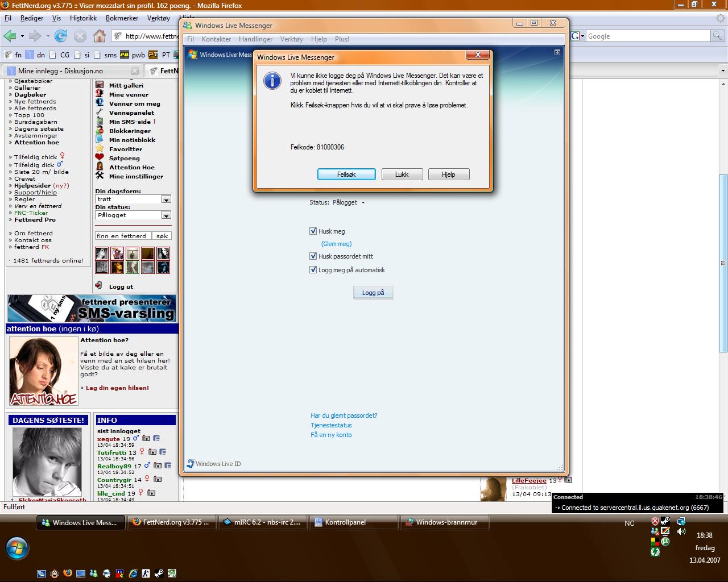Open Handlinger menu in Messenger
This screenshot has width=728, height=582.
pyautogui.click(x=255, y=39)
